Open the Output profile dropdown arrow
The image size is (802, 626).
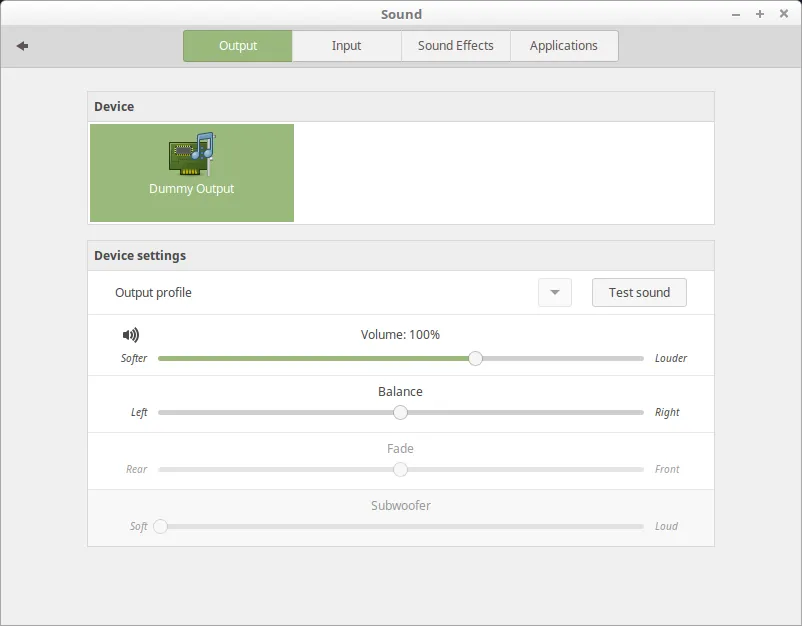coord(555,293)
